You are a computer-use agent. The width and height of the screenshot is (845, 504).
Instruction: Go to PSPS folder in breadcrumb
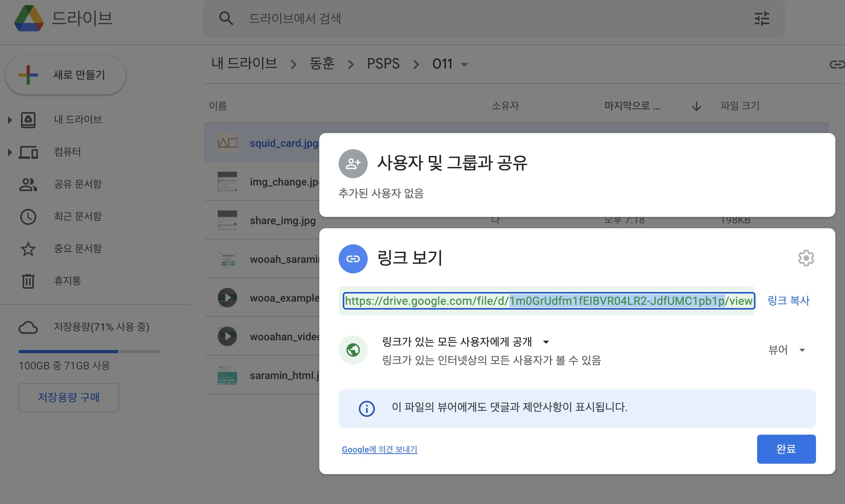point(383,64)
